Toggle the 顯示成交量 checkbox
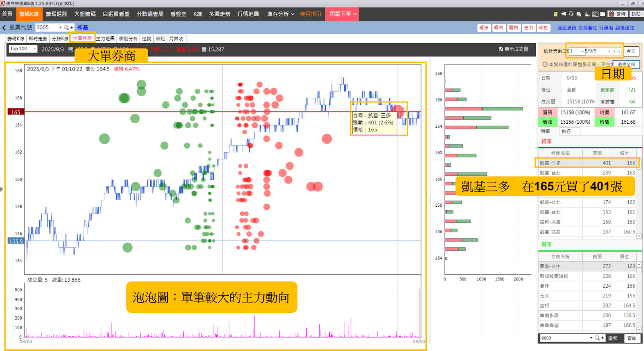644x351 pixels. 501,49
